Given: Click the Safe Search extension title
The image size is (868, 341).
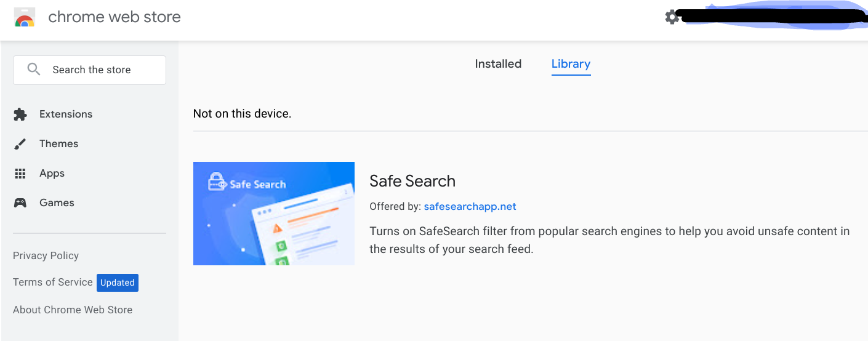Looking at the screenshot, I should [x=412, y=181].
